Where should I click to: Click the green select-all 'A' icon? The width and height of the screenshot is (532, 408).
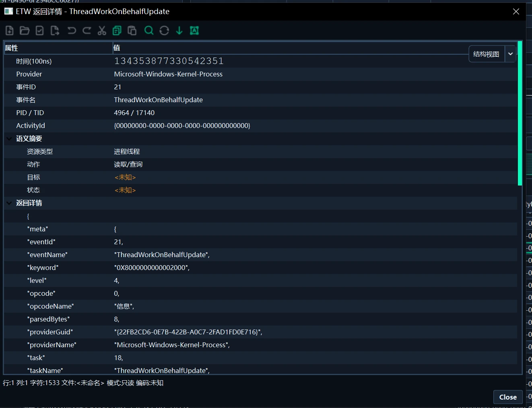(x=194, y=31)
